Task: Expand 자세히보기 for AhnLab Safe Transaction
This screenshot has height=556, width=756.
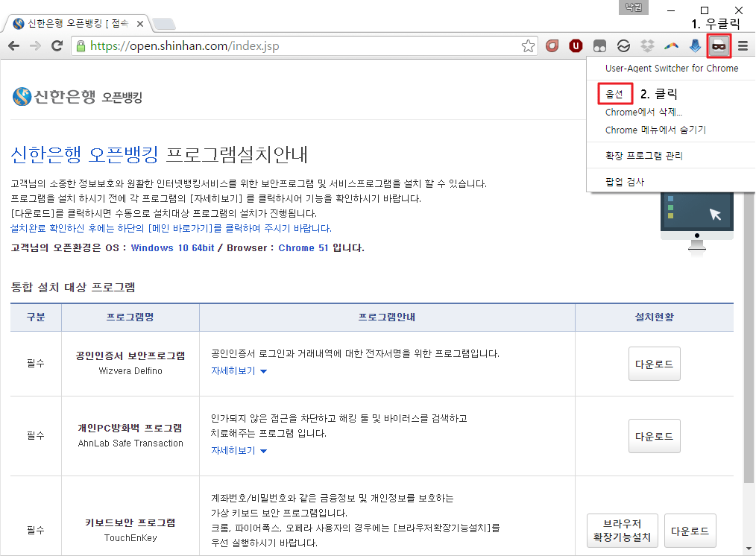Action: click(x=233, y=450)
